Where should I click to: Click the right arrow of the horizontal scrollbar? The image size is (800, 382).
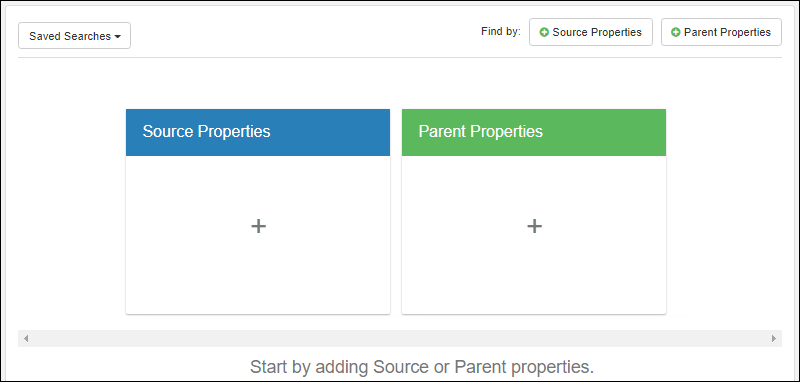[x=773, y=338]
